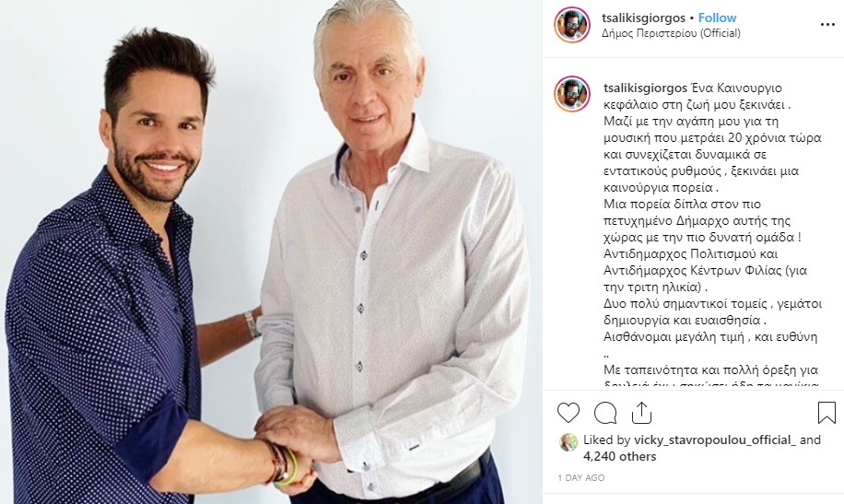Image resolution: width=844 pixels, height=504 pixels.
Task: Click the handshake photo
Action: coord(271,252)
